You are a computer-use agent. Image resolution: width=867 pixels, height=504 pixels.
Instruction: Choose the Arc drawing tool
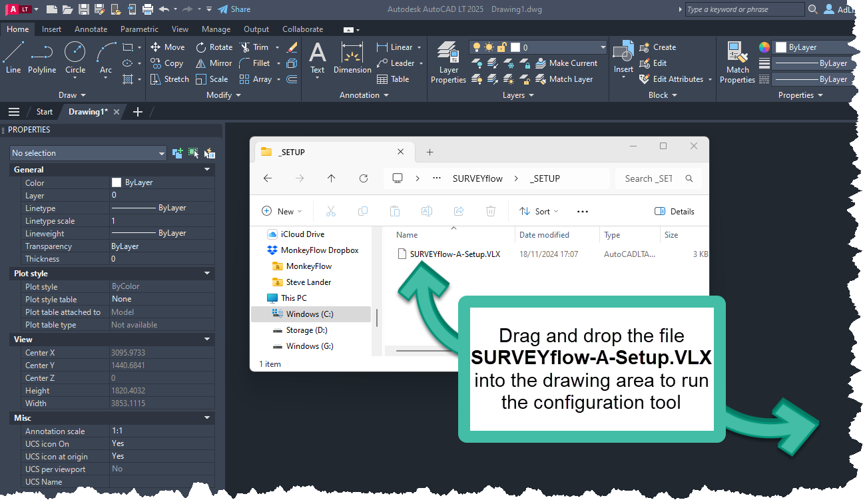click(105, 58)
